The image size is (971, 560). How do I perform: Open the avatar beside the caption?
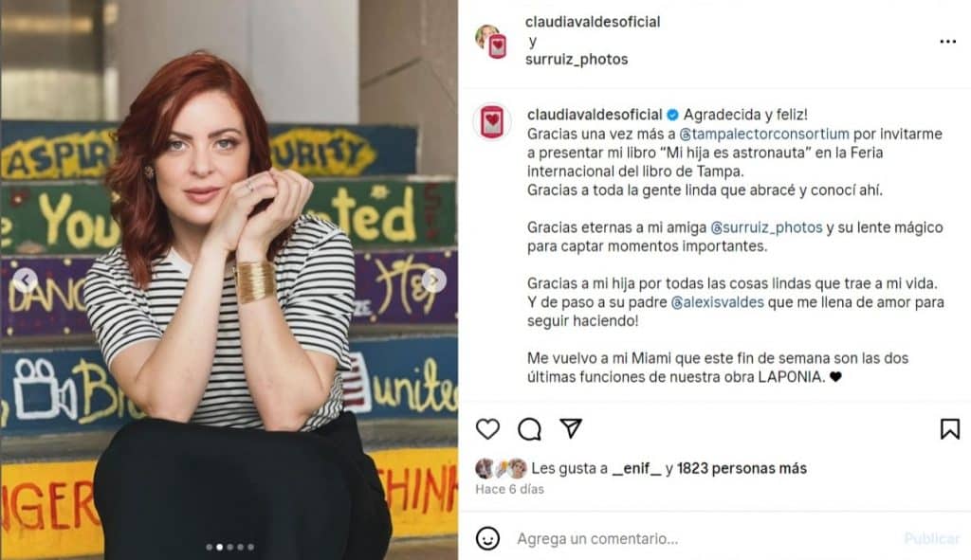[492, 121]
